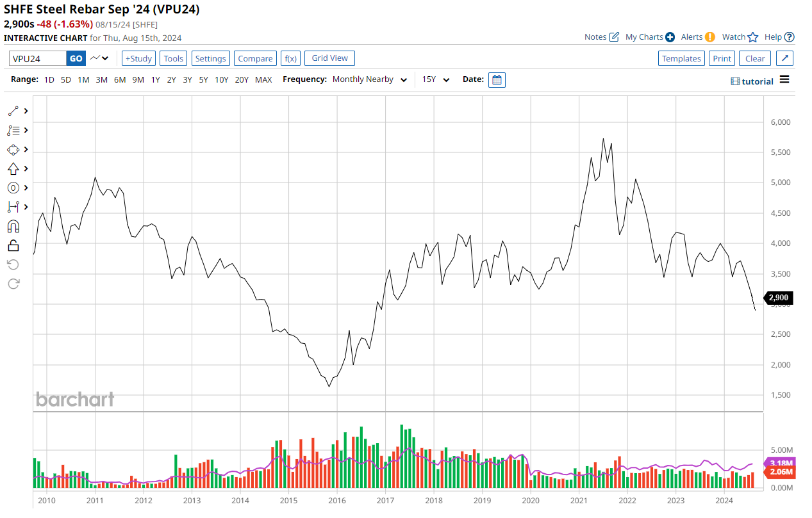The width and height of the screenshot is (812, 518).
Task: Add to watchlist with Watch star
Action: pos(740,37)
